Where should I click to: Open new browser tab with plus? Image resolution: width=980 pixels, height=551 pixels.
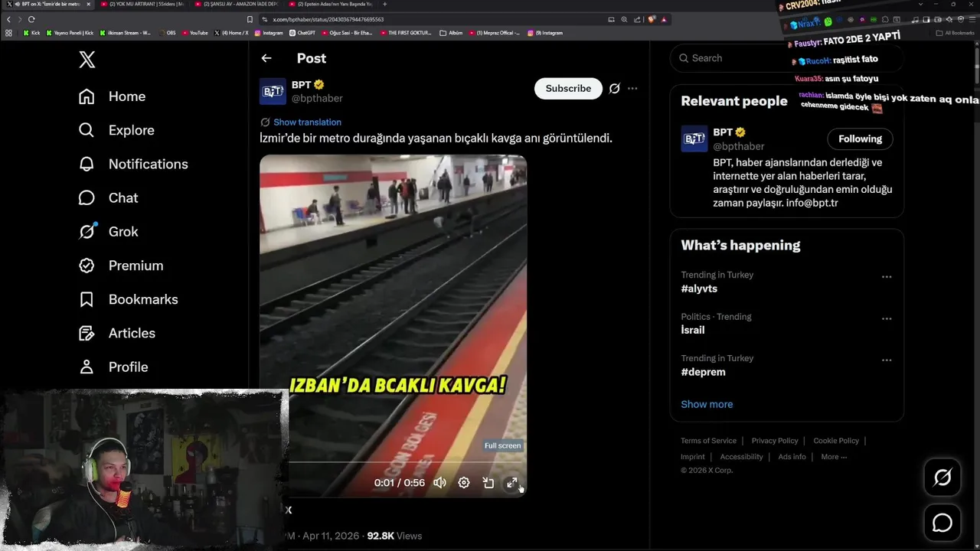[x=384, y=4]
